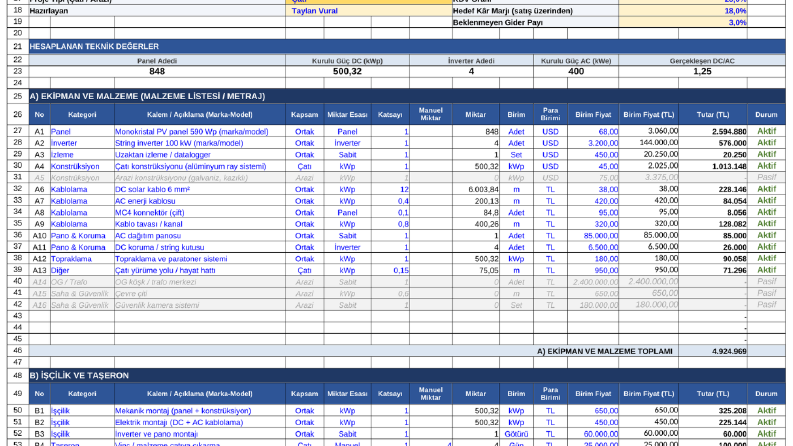Image resolution: width=793 pixels, height=446 pixels.
Task: Click quantity 6.003,84 in row A6
Action: tap(476, 189)
